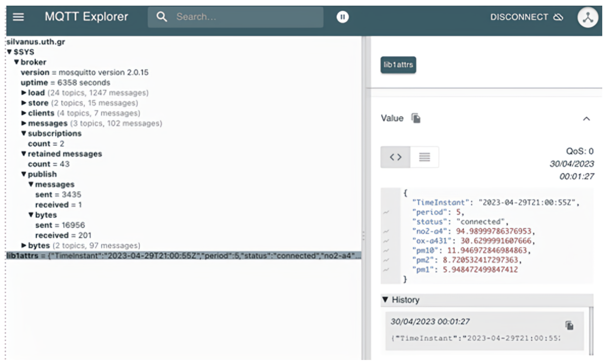607x364 pixels.
Task: Switch to formatted JSON code view
Action: (x=395, y=157)
